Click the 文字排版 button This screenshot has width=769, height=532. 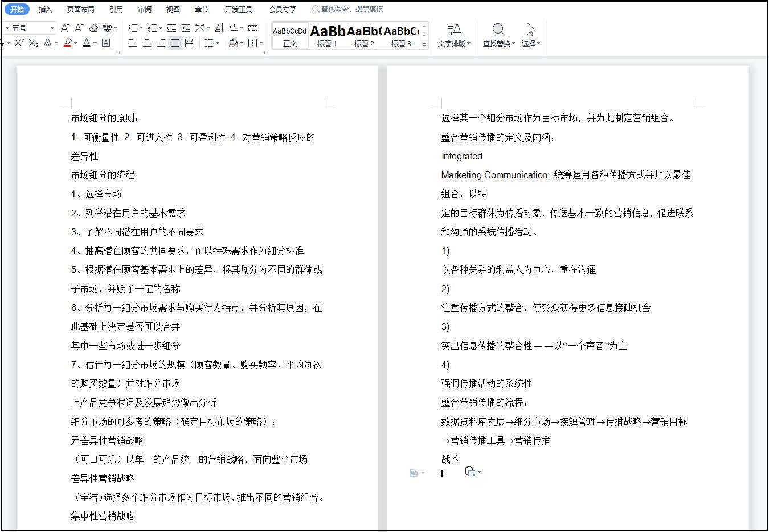(x=453, y=35)
